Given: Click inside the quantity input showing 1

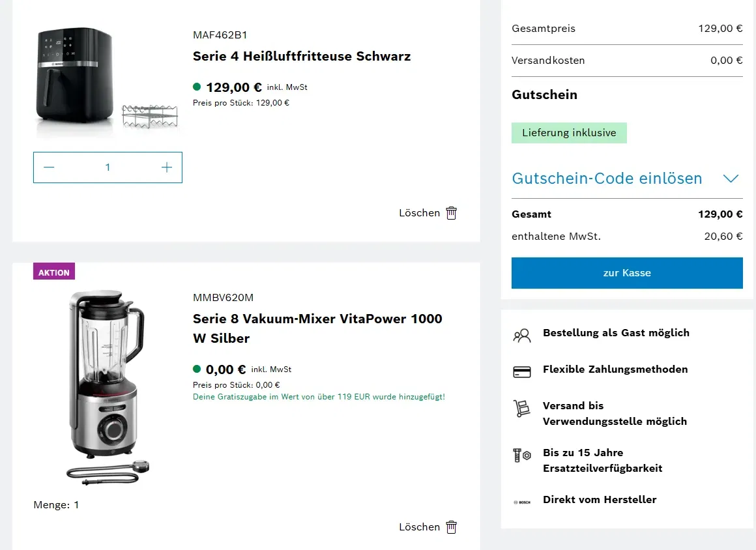Looking at the screenshot, I should tap(108, 167).
